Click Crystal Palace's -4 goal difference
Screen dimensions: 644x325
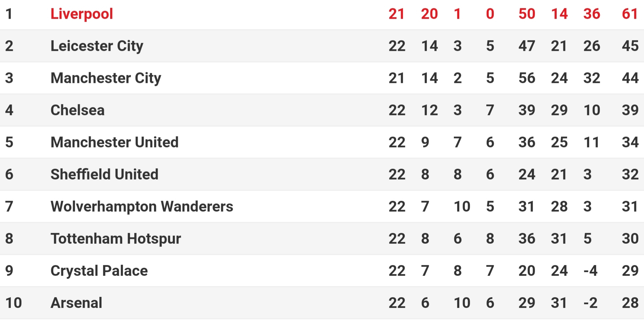point(590,271)
